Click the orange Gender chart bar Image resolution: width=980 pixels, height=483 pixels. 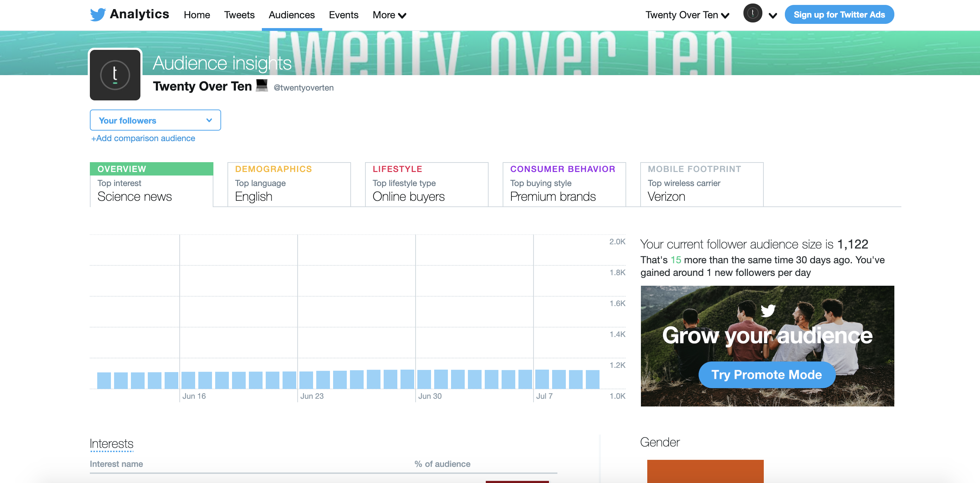[705, 471]
